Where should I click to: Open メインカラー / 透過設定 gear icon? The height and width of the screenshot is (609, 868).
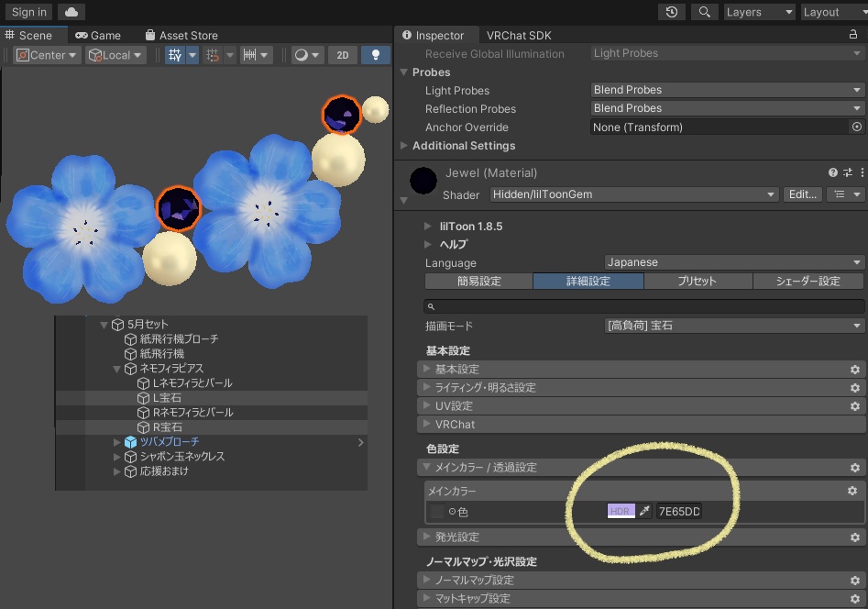(855, 468)
